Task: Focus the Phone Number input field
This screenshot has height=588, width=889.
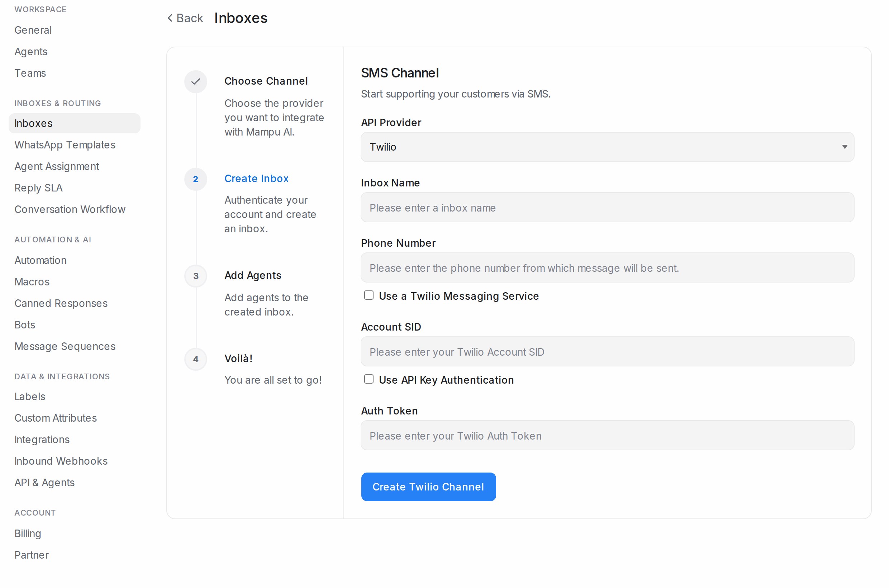Action: (607, 268)
